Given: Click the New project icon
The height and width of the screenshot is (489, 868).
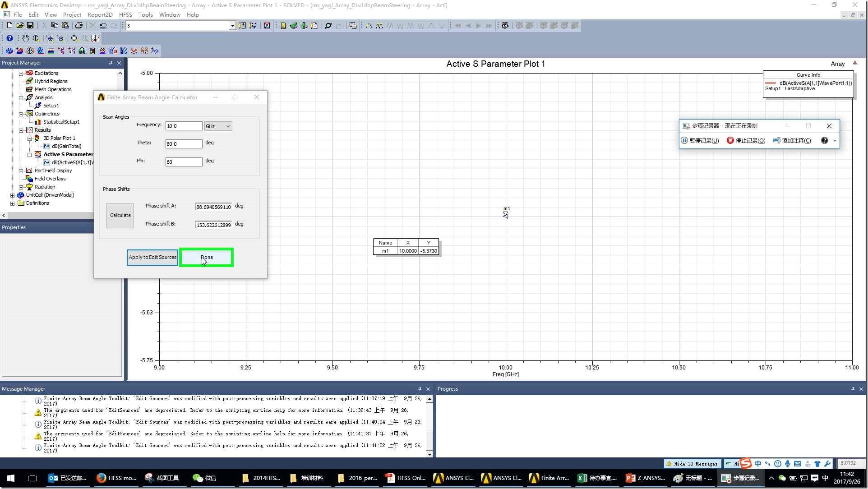Looking at the screenshot, I should click(9, 26).
